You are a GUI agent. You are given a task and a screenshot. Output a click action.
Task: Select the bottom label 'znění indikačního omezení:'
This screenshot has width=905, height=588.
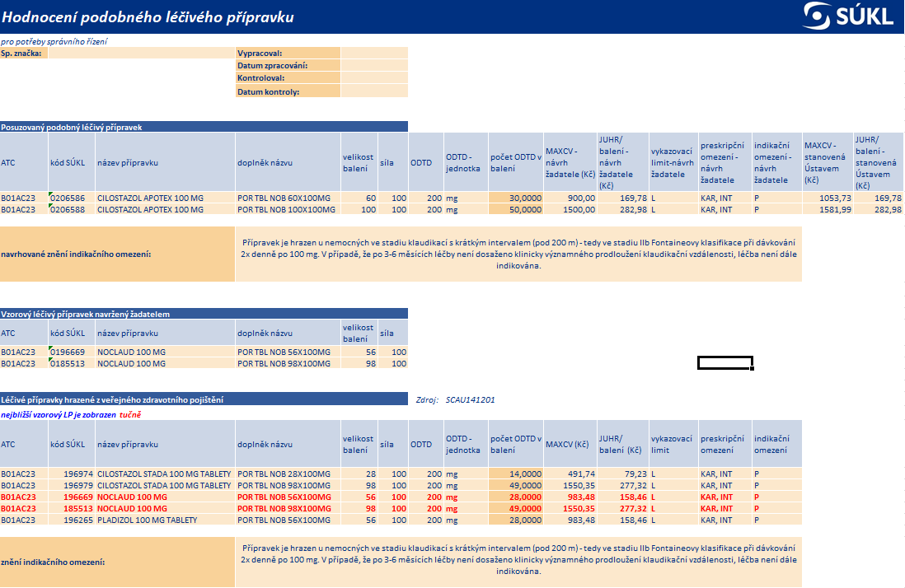coord(117,562)
